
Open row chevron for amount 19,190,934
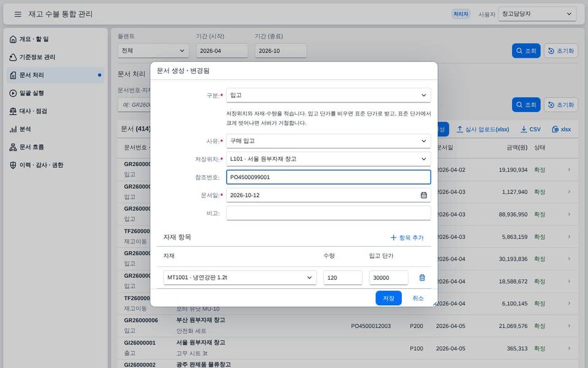tap(569, 170)
